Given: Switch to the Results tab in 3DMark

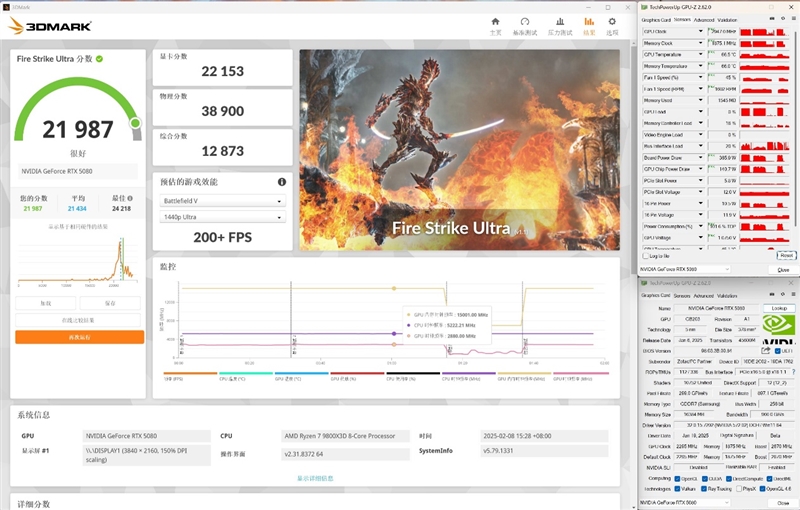Looking at the screenshot, I should coord(588,24).
